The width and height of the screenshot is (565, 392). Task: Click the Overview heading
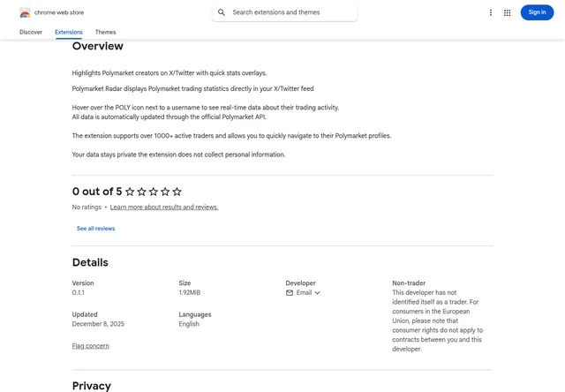(x=98, y=46)
